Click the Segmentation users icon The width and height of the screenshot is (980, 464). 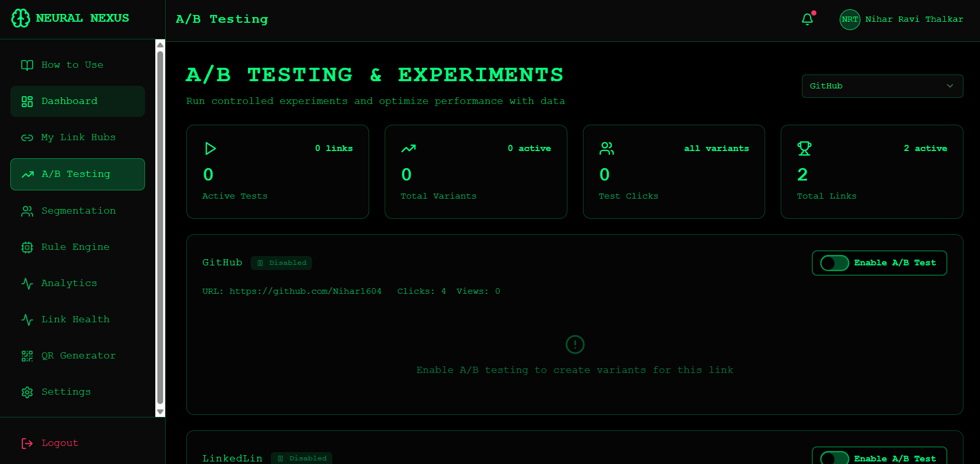click(27, 211)
